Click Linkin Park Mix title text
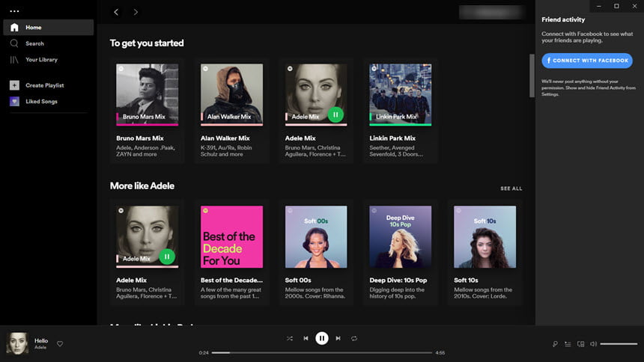The image size is (644, 362). coord(392,138)
